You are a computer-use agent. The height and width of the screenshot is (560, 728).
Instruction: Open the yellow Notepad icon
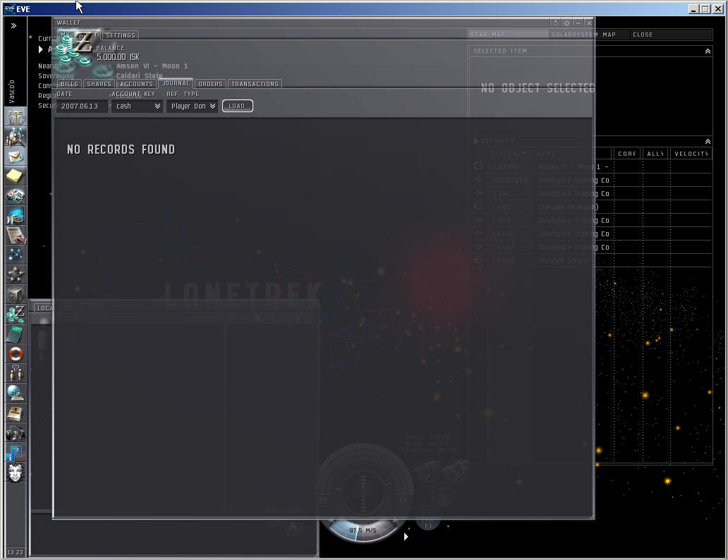16,176
